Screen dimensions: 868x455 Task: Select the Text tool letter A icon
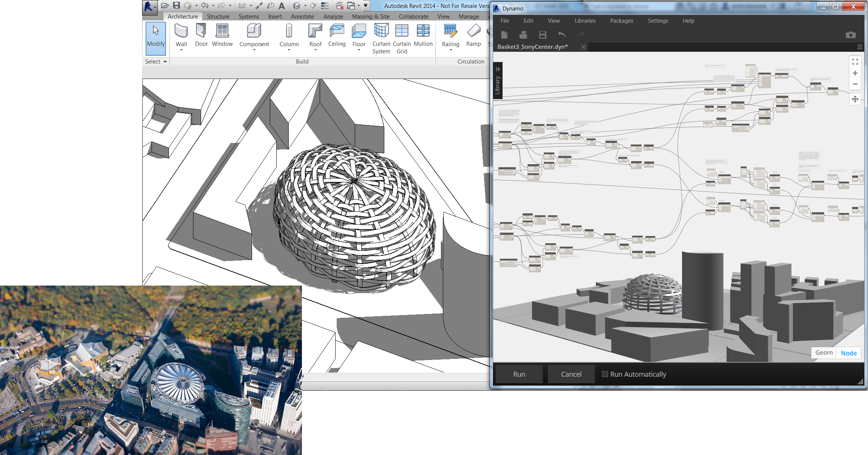point(282,5)
